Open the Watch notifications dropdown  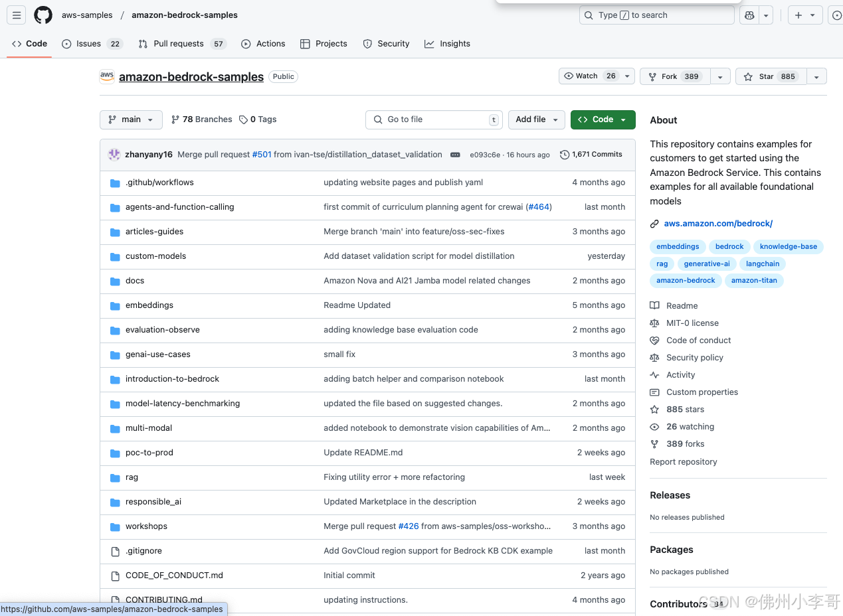[597, 76]
